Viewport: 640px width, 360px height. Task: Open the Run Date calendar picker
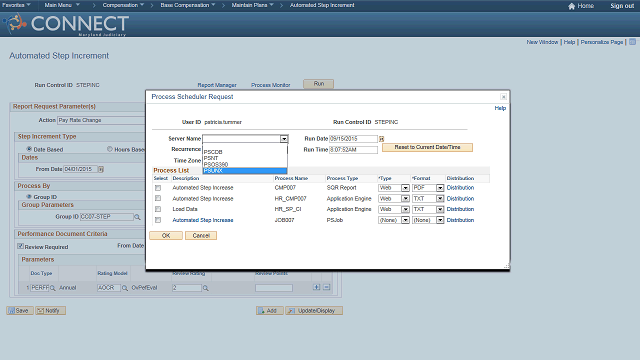pos(381,139)
